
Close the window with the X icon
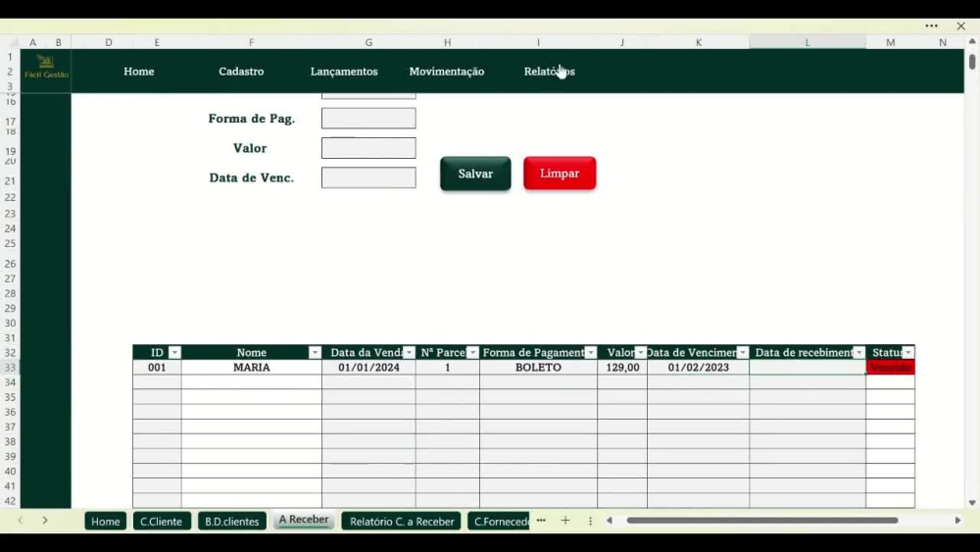pos(960,25)
